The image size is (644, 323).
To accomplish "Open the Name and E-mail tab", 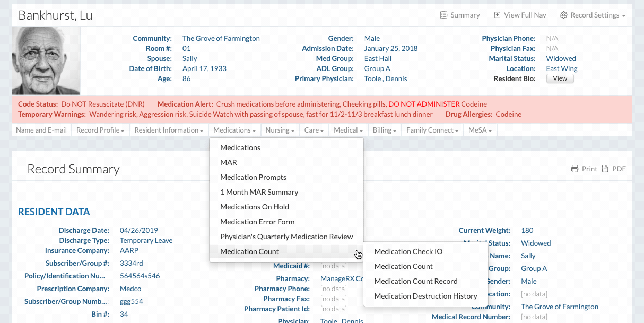I will tap(41, 130).
